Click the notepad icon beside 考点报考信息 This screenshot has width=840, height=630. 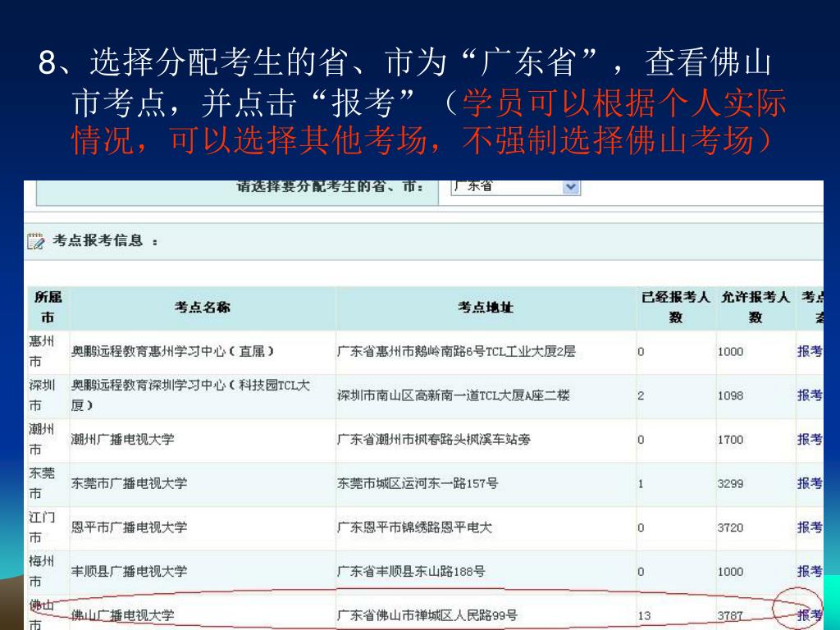(36, 241)
